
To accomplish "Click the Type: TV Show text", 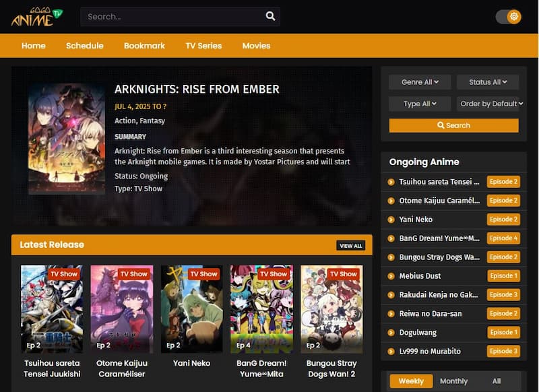I will coord(138,189).
